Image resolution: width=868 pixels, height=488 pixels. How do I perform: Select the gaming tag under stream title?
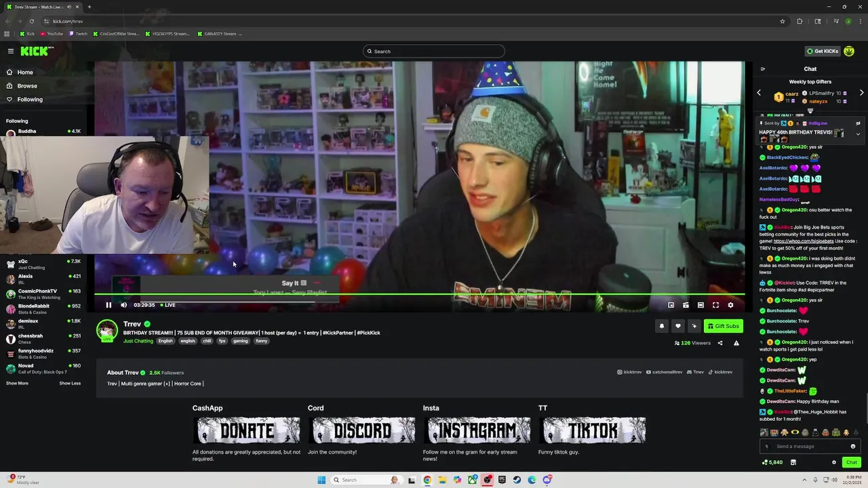click(240, 341)
